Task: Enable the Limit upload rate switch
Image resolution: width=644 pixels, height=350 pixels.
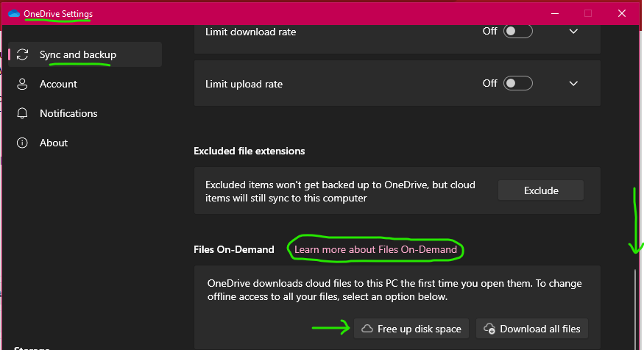Action: tap(518, 83)
